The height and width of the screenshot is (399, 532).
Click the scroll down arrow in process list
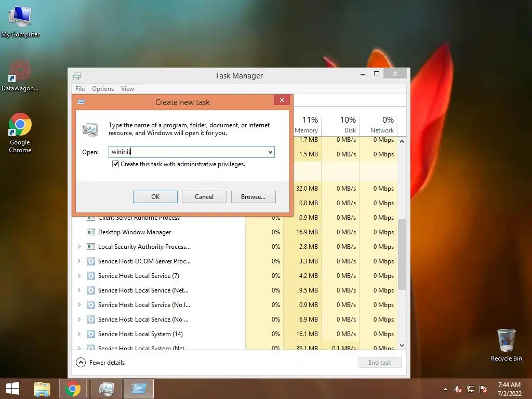click(402, 345)
